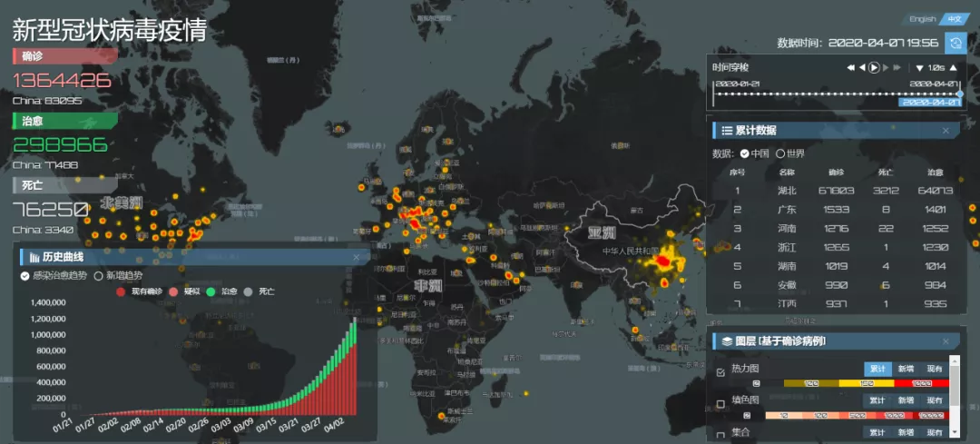980x444 pixels.
Task: Close the 图层 layers panel
Action: (x=946, y=341)
